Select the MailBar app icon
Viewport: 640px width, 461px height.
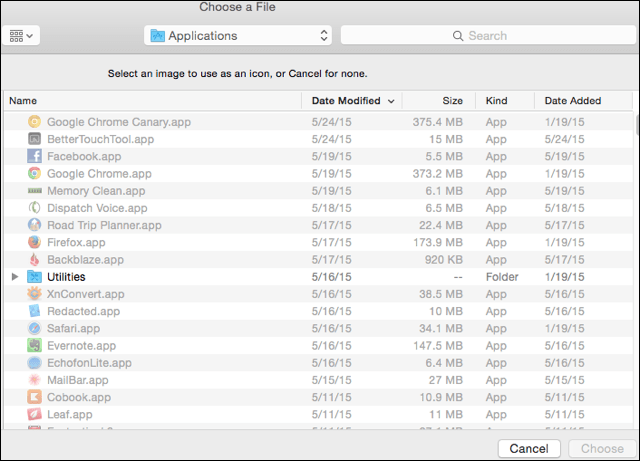point(34,380)
